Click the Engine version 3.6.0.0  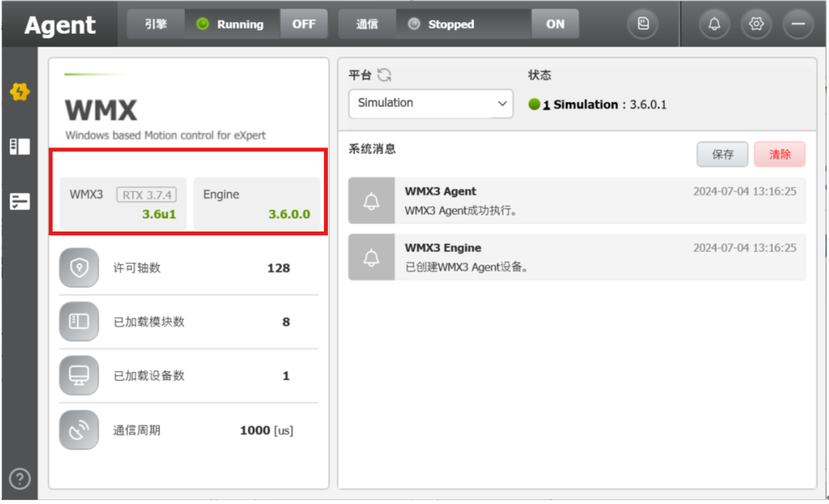point(289,214)
